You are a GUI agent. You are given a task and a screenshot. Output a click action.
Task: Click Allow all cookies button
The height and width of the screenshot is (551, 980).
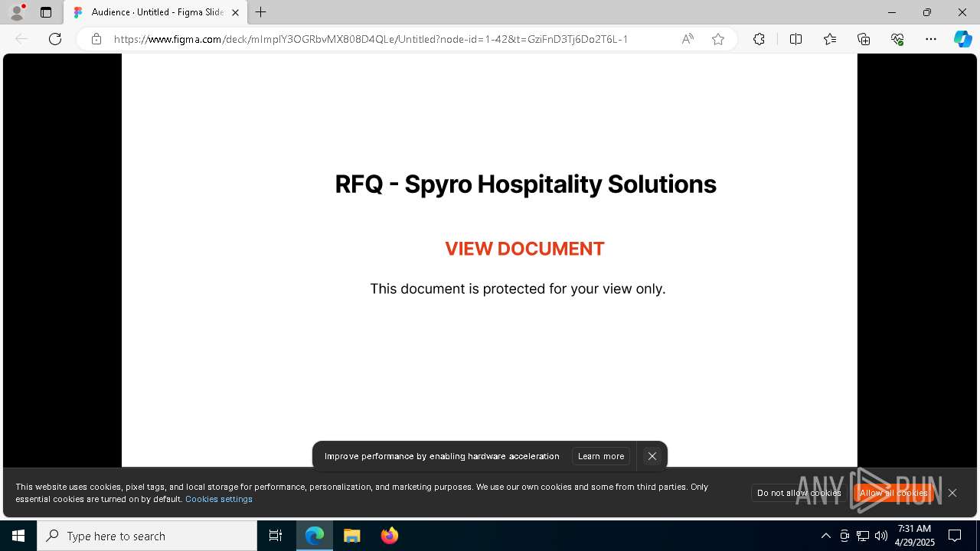[893, 493]
